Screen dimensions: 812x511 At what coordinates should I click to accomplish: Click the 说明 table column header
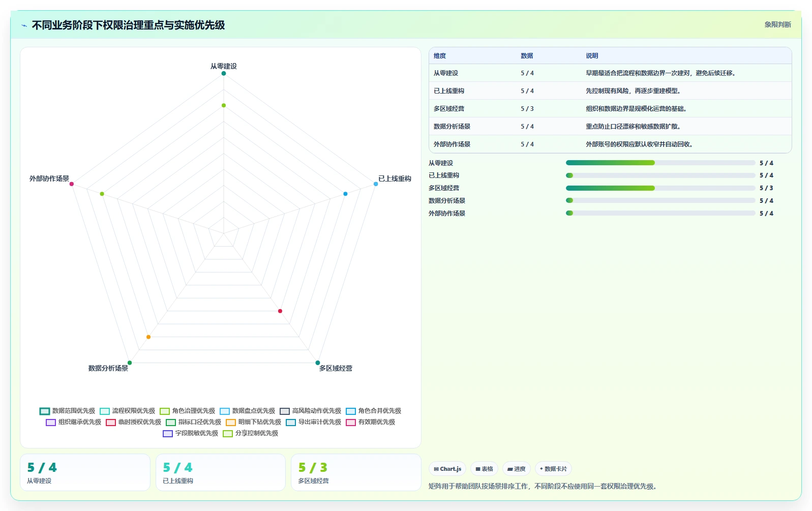(592, 56)
